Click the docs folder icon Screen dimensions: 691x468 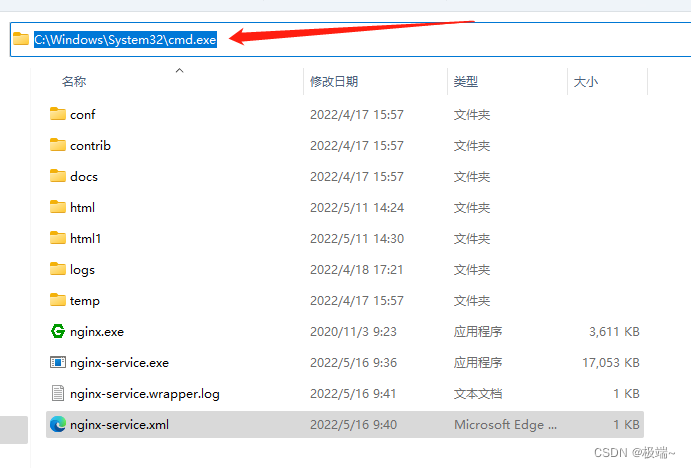click(58, 176)
